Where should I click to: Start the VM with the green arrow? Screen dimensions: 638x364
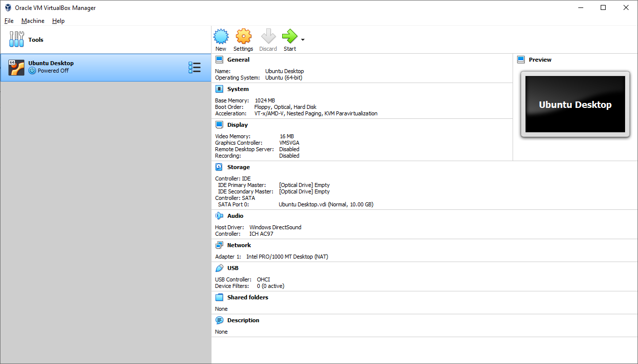290,36
